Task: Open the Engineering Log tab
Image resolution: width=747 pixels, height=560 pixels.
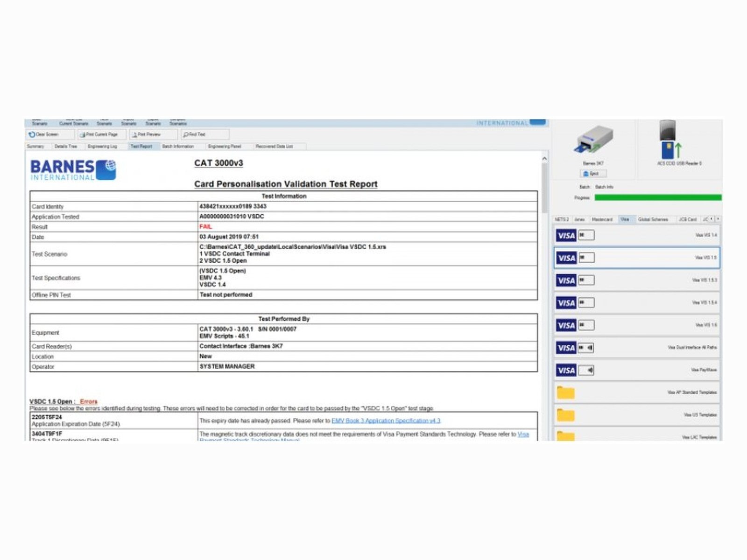Action: 103,147
